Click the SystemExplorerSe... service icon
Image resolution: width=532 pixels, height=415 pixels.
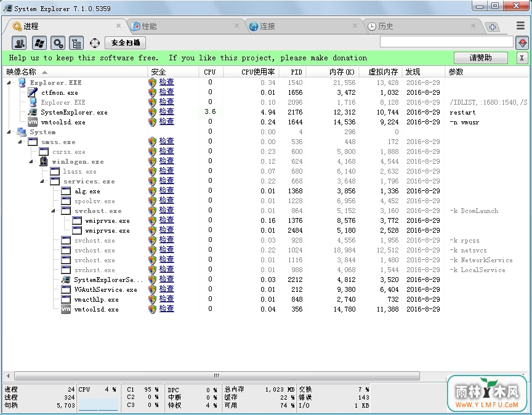(x=65, y=280)
